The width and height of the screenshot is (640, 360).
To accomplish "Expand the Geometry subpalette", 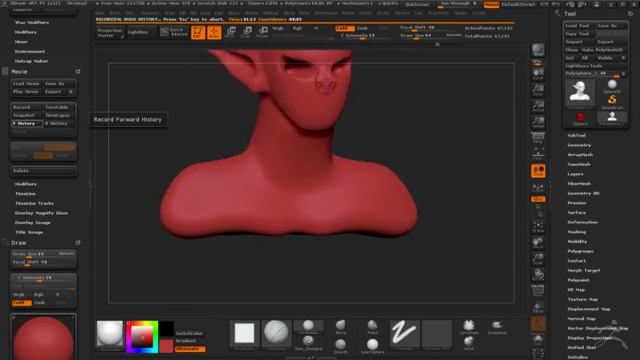I will [x=579, y=145].
